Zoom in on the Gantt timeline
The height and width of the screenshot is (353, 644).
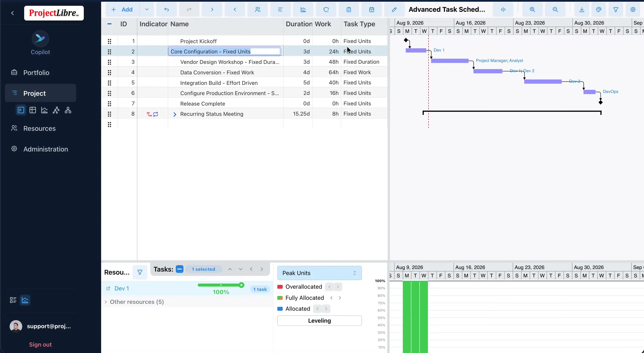click(532, 10)
